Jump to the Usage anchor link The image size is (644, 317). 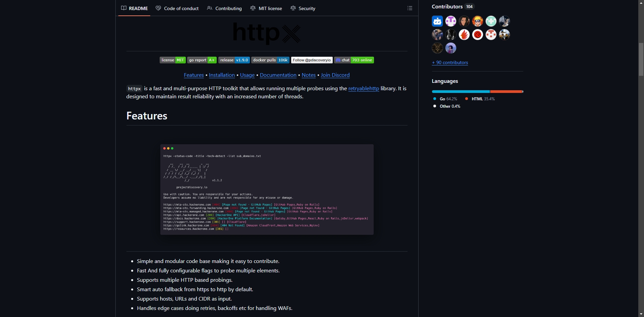coord(247,75)
